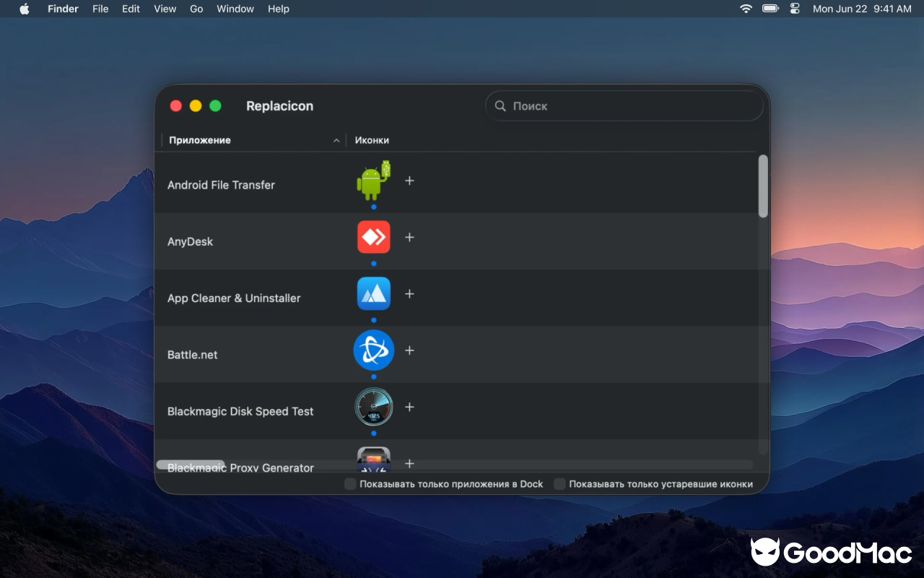This screenshot has height=578, width=924.
Task: Enable showing only outdated icons checkbox
Action: (x=559, y=484)
